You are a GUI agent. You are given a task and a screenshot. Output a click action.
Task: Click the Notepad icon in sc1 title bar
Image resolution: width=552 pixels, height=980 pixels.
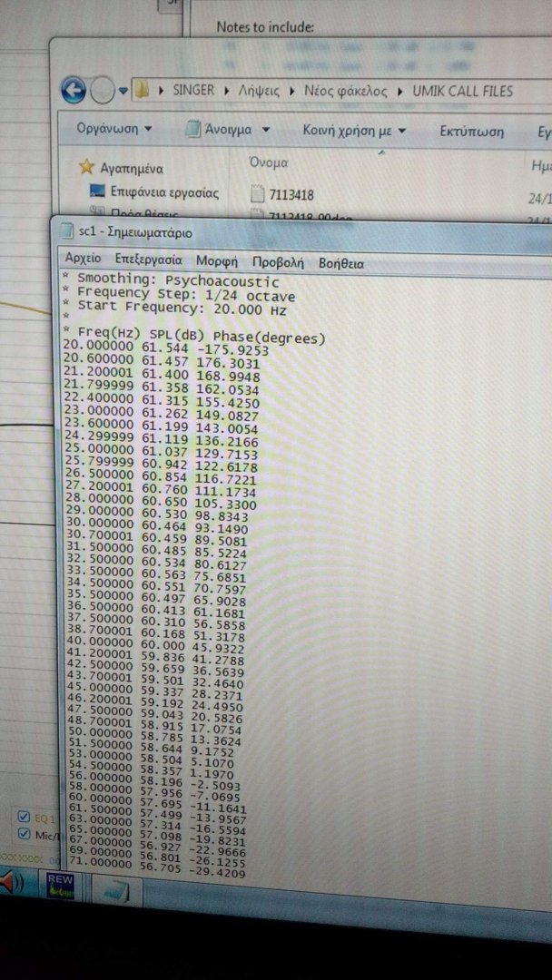pyautogui.click(x=66, y=232)
